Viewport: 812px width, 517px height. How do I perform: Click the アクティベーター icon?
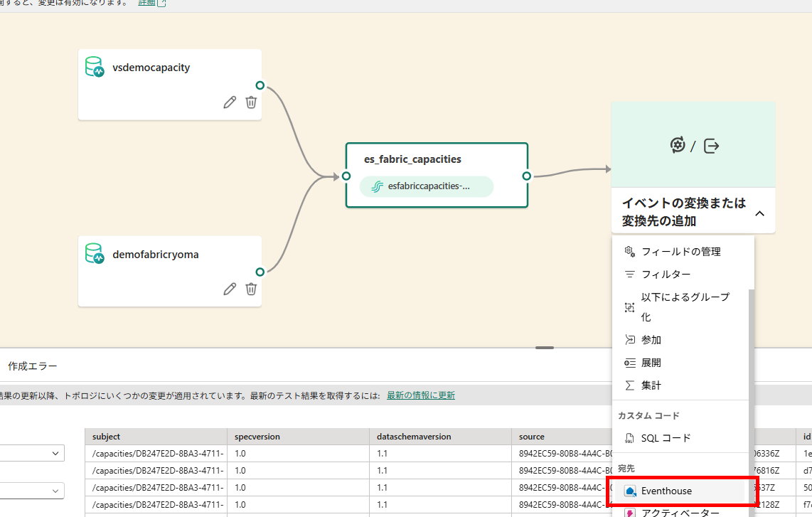click(x=630, y=513)
